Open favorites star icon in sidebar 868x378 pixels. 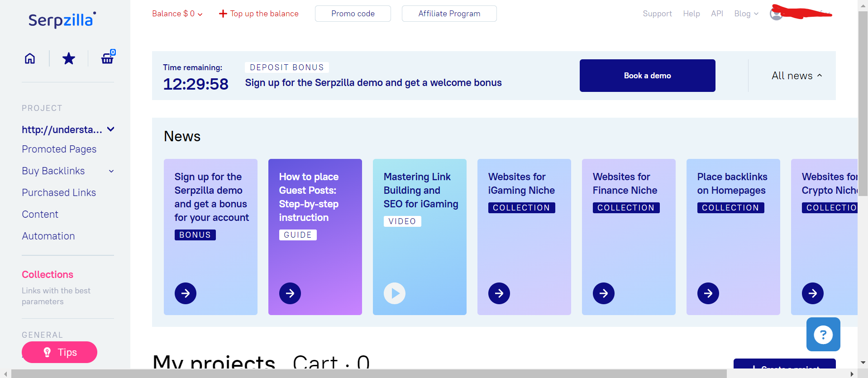click(69, 58)
